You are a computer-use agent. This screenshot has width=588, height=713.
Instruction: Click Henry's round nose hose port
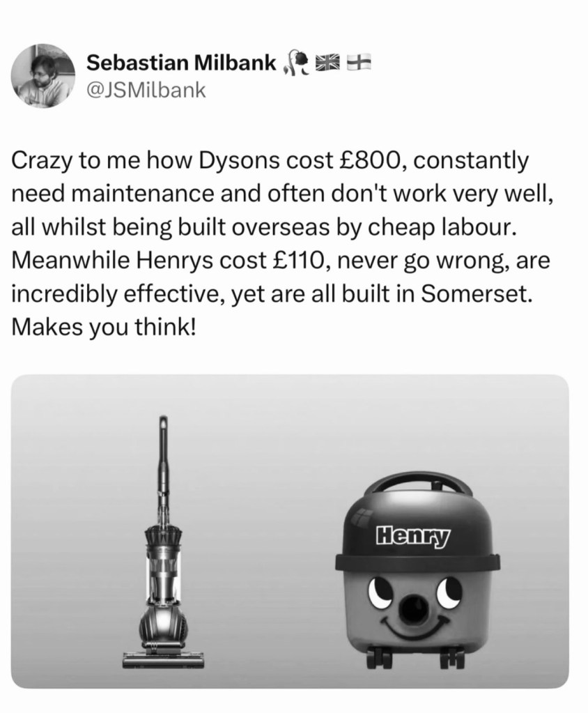point(414,606)
